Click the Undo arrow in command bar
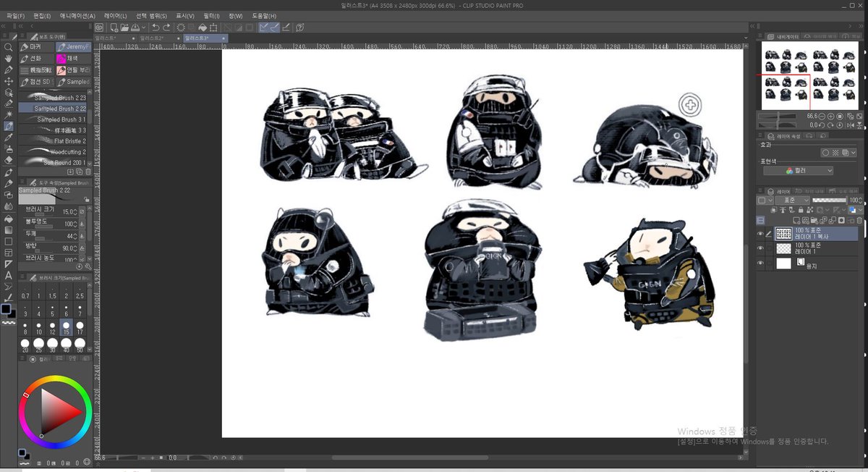 tap(156, 28)
